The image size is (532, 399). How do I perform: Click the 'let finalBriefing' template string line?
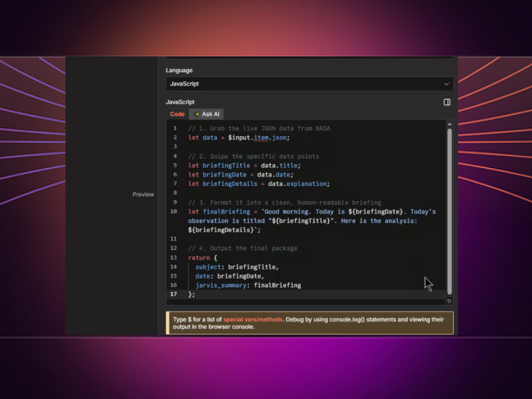(x=312, y=211)
